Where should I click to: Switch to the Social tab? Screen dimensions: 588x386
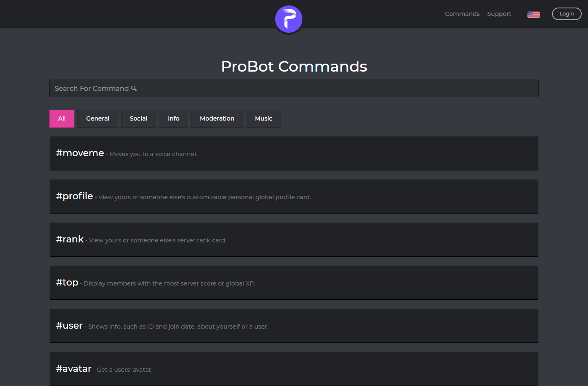pos(138,118)
